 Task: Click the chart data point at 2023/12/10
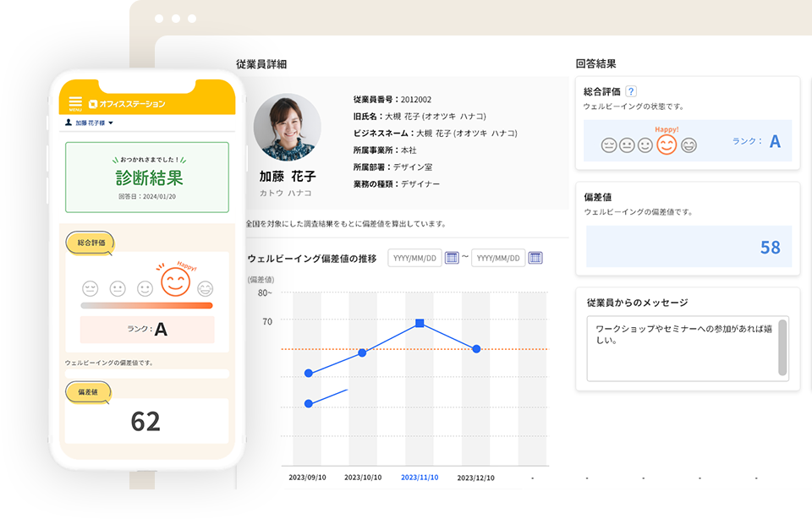pyautogui.click(x=476, y=349)
